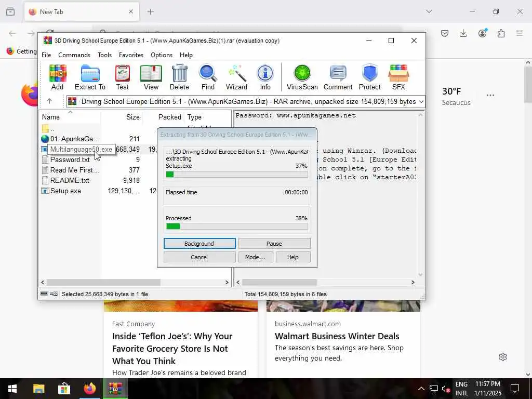
Task: Click the key password icon in status bar
Action: point(54,294)
